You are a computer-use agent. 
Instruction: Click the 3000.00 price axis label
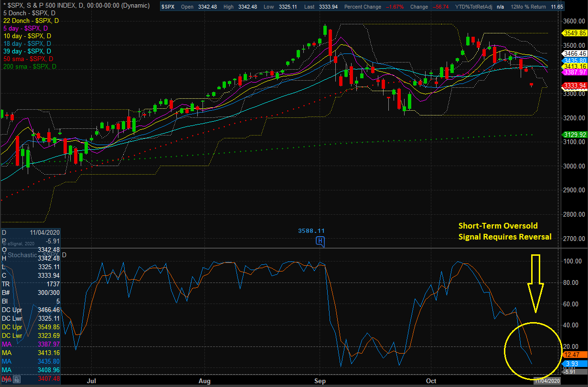click(575, 166)
